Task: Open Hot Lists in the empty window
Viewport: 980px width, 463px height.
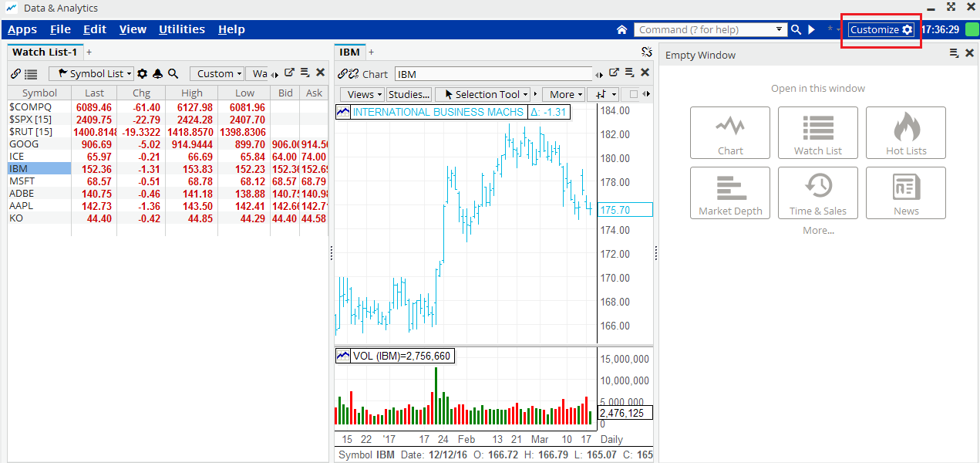Action: (906, 133)
